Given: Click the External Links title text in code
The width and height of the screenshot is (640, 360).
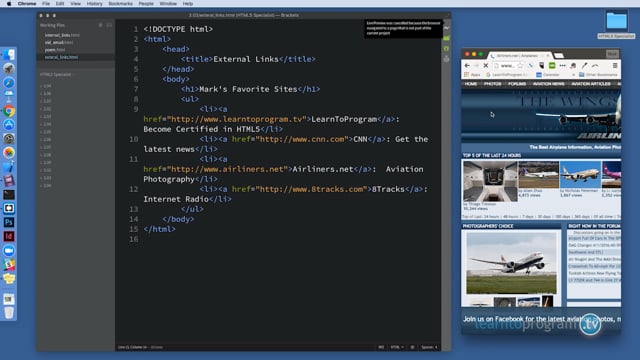Looking at the screenshot, I should (x=246, y=59).
